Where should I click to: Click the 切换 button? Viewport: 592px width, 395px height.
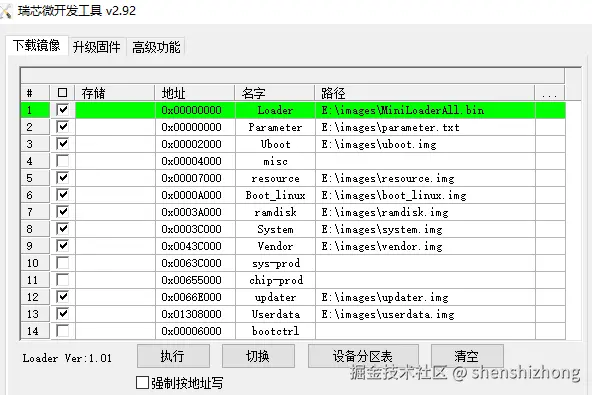pyautogui.click(x=258, y=356)
